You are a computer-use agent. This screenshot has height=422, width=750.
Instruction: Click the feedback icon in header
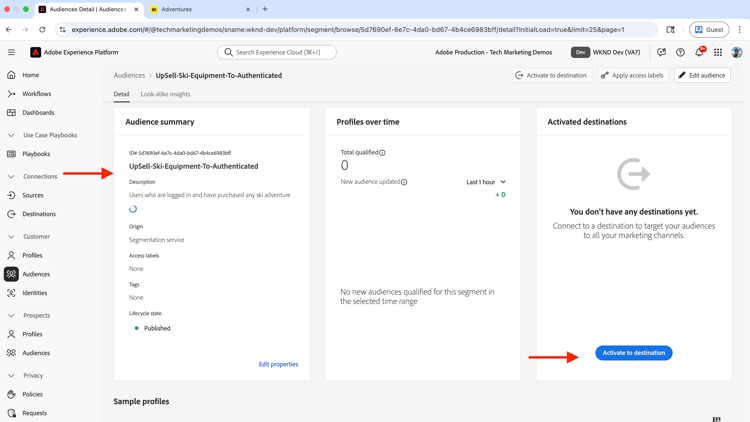662,52
